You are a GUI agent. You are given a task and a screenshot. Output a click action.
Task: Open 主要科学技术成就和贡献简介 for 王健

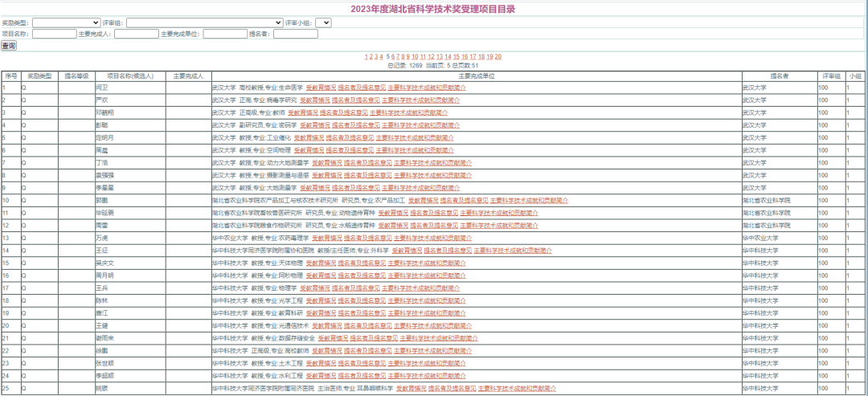click(433, 326)
